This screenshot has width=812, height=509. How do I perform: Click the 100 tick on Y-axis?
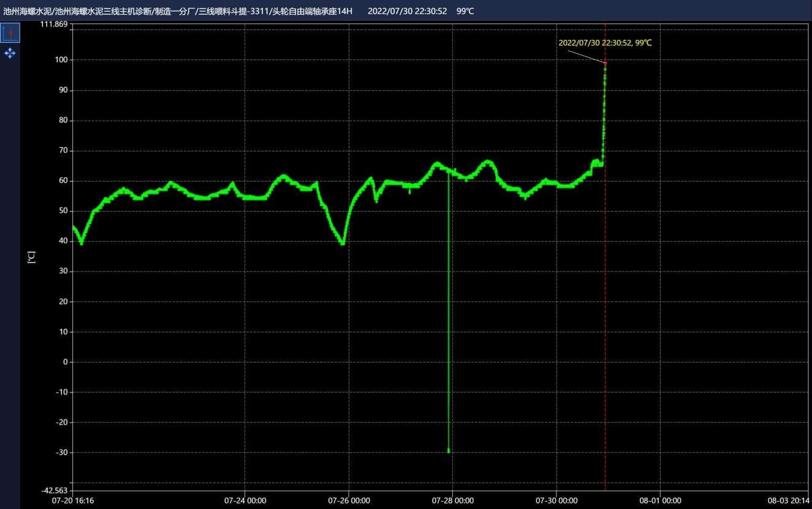click(61, 60)
